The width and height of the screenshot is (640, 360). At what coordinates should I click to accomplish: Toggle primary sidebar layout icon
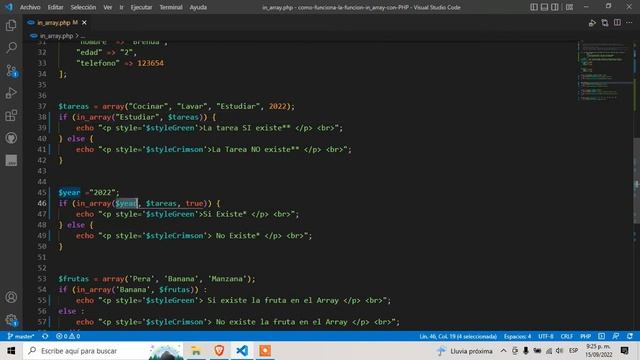534,7
